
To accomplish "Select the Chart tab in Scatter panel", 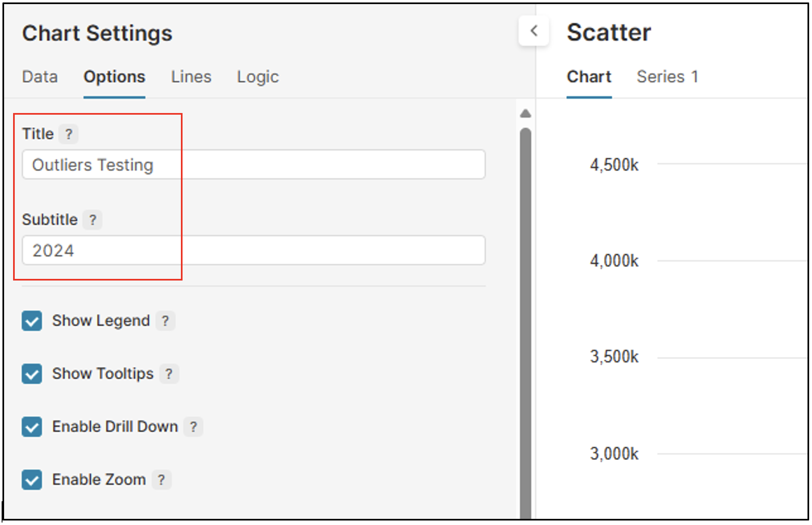I will click(x=589, y=77).
